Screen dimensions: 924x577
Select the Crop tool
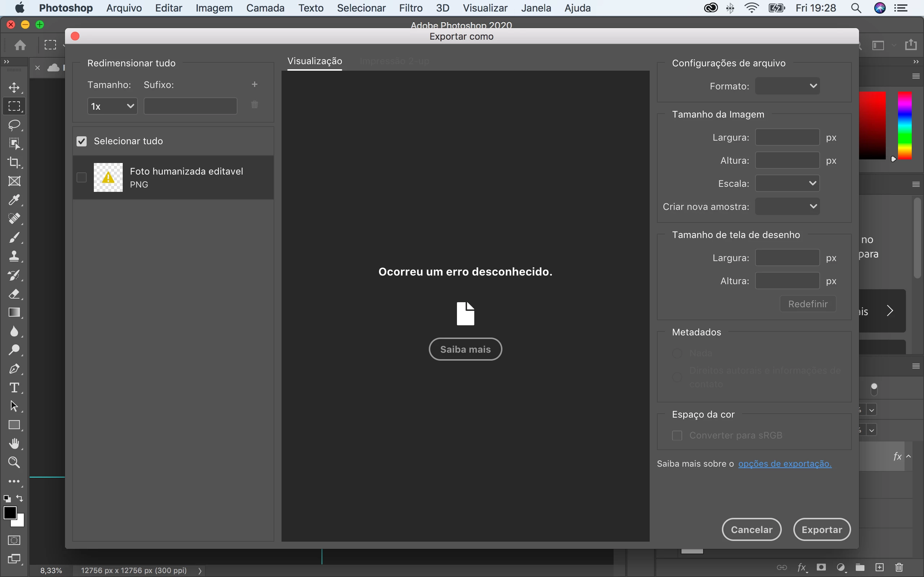click(x=14, y=163)
